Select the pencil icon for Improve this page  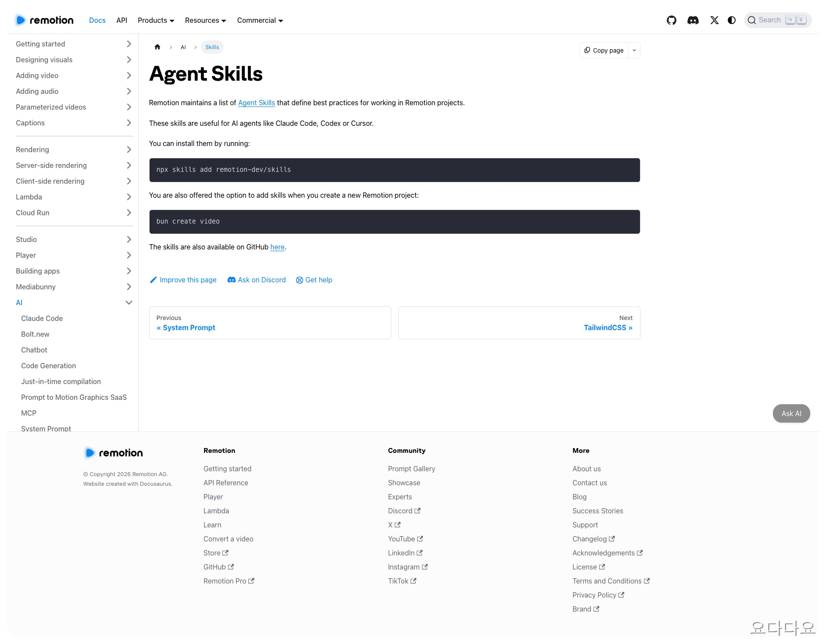153,280
